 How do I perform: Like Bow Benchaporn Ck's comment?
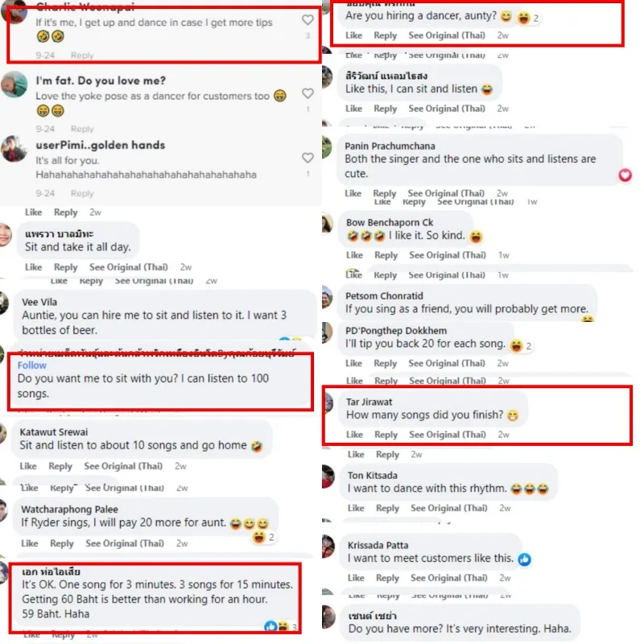(x=354, y=255)
